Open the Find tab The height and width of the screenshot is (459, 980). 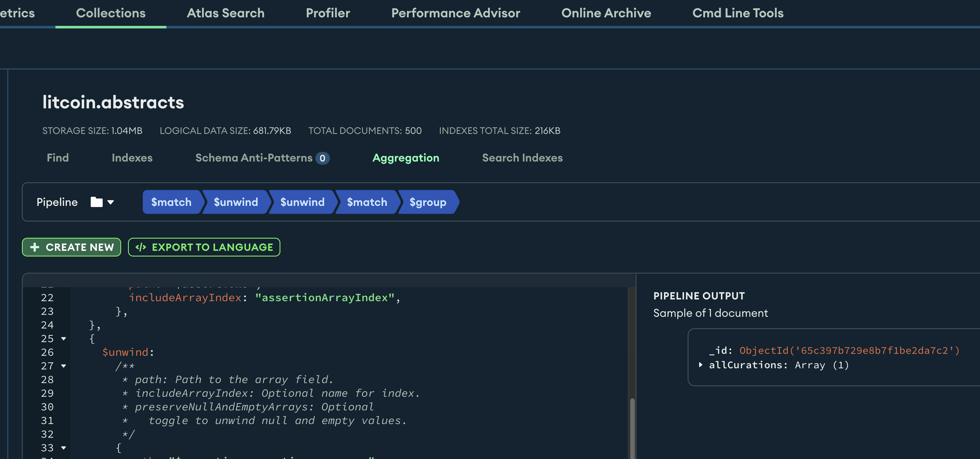pos(57,158)
